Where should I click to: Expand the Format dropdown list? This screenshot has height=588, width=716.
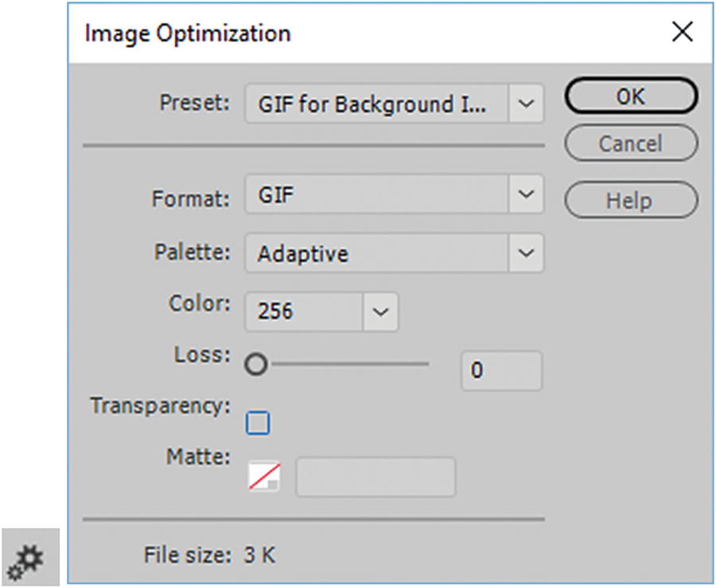tap(523, 193)
